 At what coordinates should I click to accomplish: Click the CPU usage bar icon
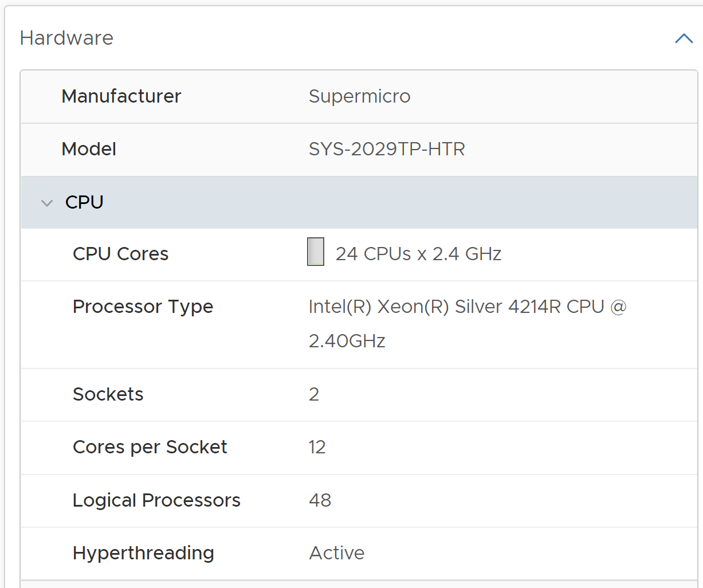[x=316, y=252]
